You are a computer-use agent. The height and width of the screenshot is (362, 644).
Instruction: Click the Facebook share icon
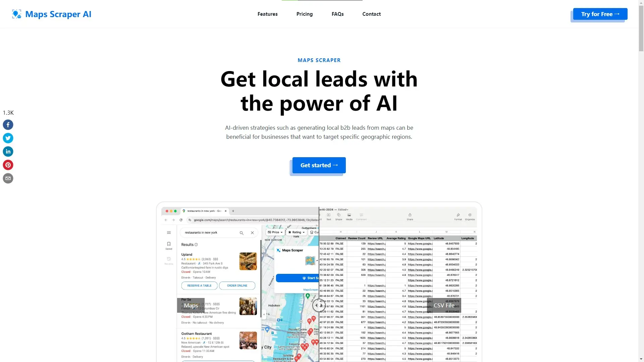(x=8, y=125)
